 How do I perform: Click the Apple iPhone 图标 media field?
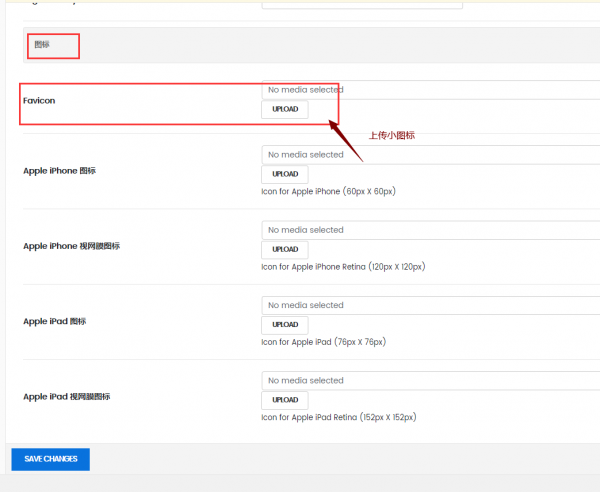430,155
